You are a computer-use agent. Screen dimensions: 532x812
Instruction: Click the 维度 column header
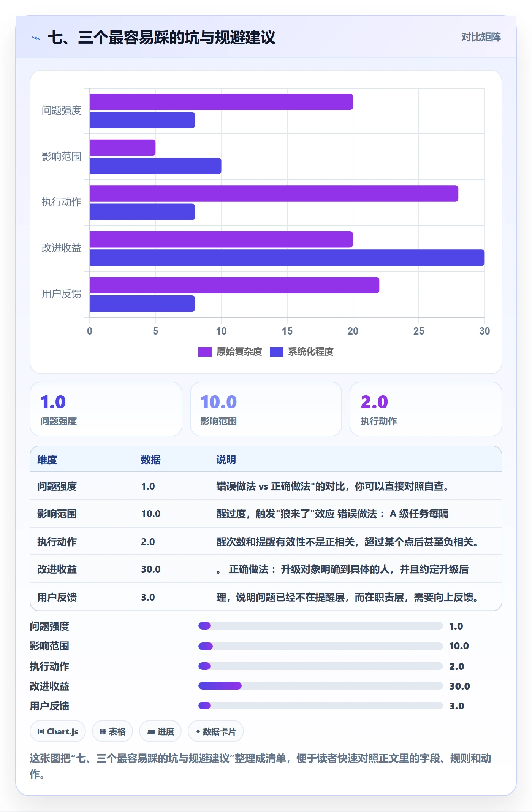click(47, 460)
